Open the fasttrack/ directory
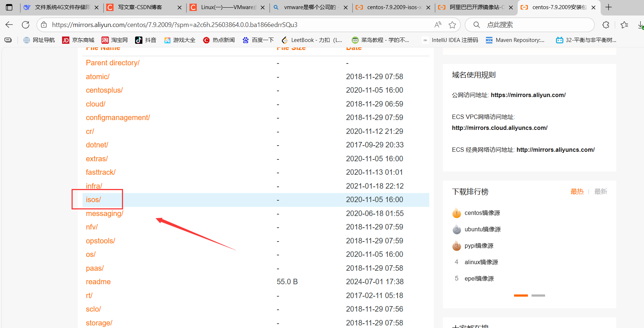The height and width of the screenshot is (328, 644). pos(101,172)
